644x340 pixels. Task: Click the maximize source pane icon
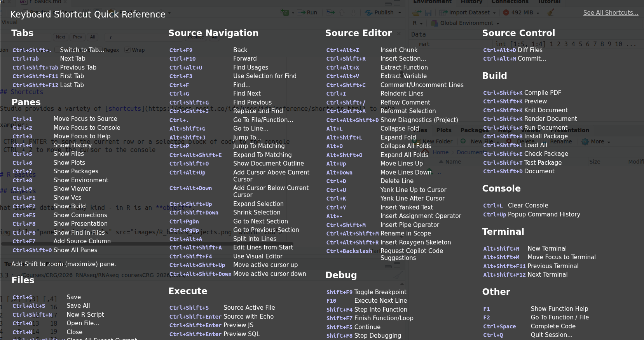click(x=397, y=3)
